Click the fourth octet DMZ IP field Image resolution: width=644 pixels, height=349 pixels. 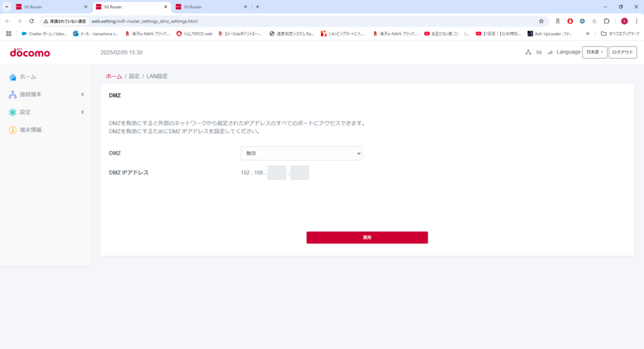click(299, 173)
